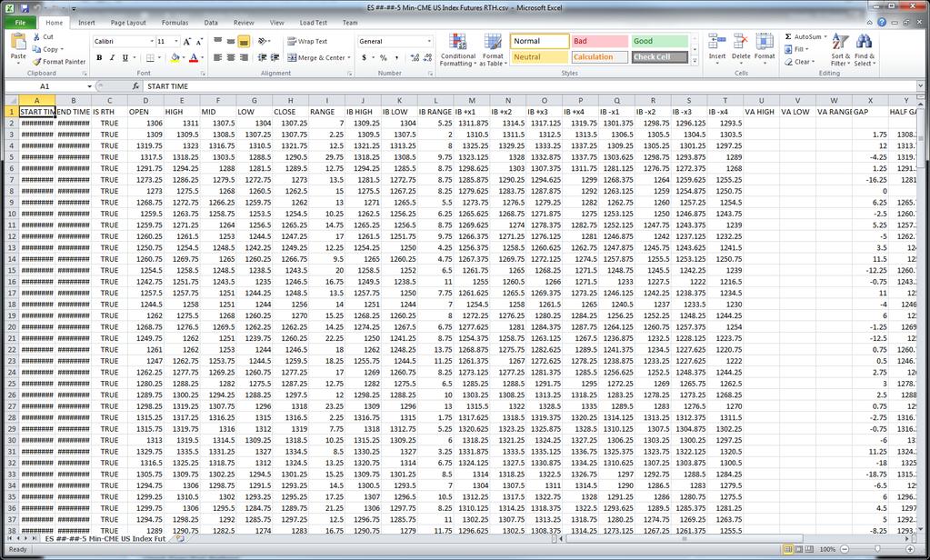Decrease indent
The width and height of the screenshot is (930, 560).
262,57
